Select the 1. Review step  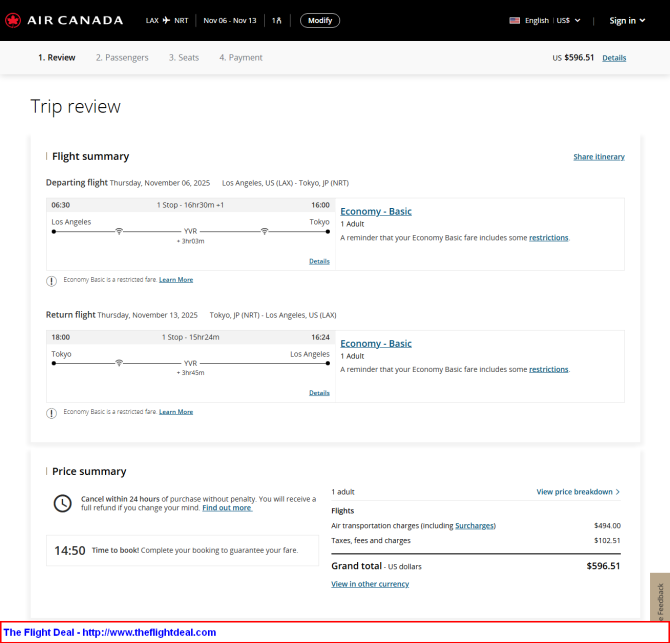[57, 58]
